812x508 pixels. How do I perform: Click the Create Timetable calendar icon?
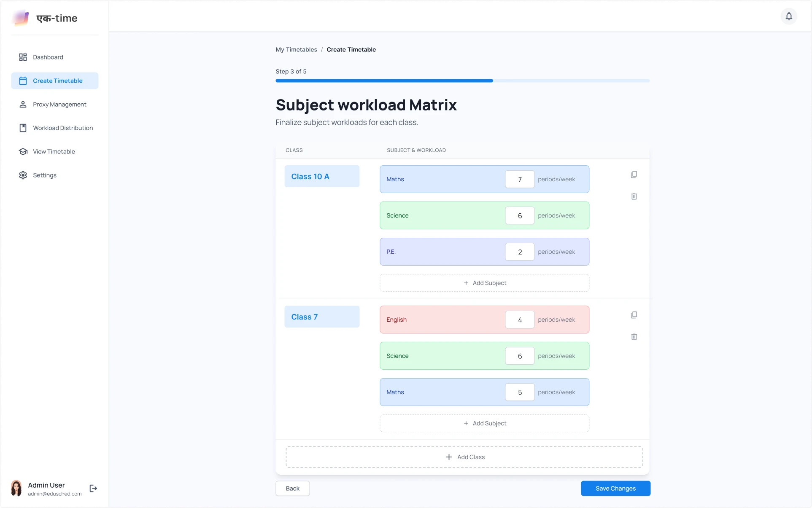23,81
